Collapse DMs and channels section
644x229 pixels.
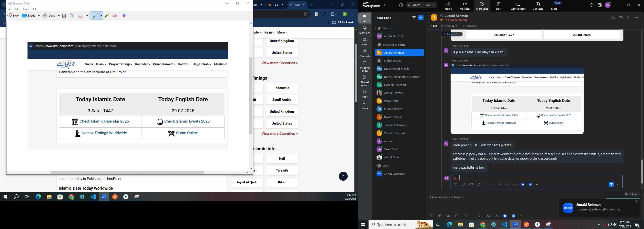click(375, 45)
